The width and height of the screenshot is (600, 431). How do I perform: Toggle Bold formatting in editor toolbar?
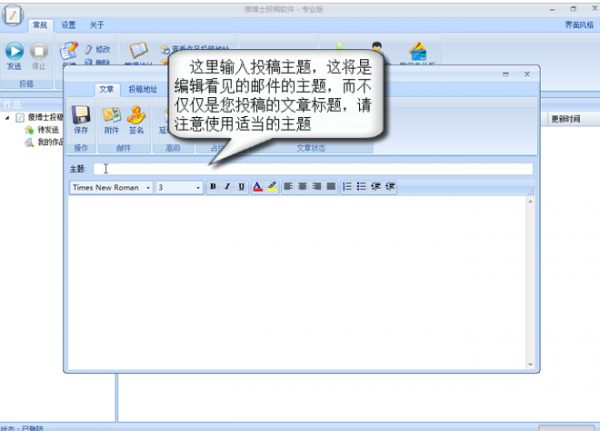pyautogui.click(x=213, y=187)
